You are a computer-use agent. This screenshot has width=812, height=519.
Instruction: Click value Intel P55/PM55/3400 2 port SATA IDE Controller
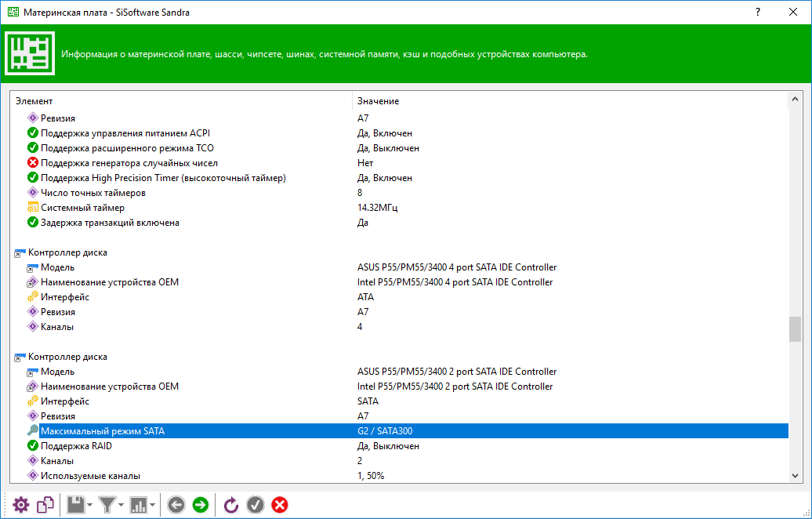coord(455,387)
